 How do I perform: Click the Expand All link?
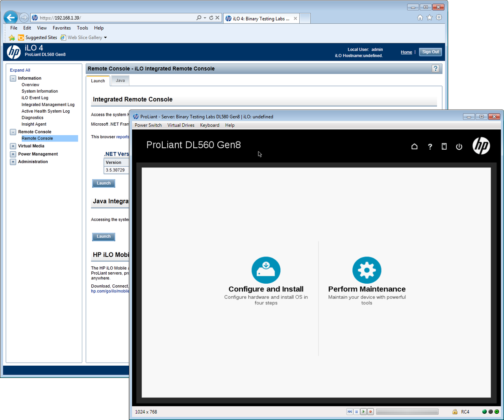pyautogui.click(x=20, y=70)
